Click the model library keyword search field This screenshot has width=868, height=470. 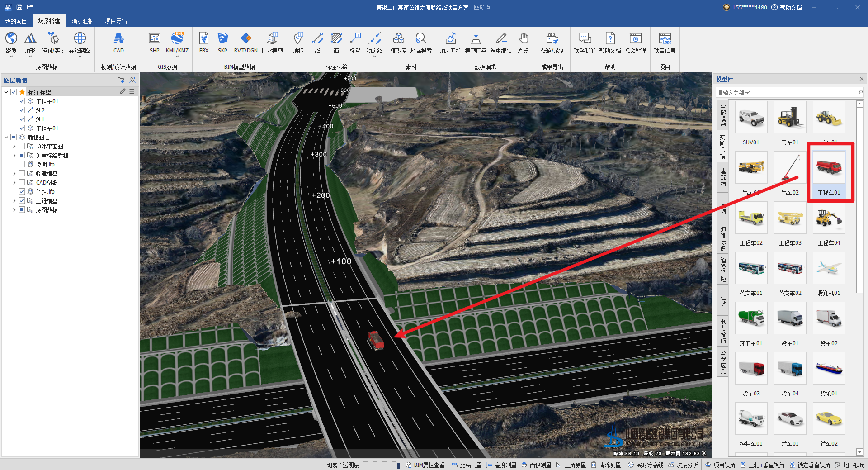pos(786,93)
